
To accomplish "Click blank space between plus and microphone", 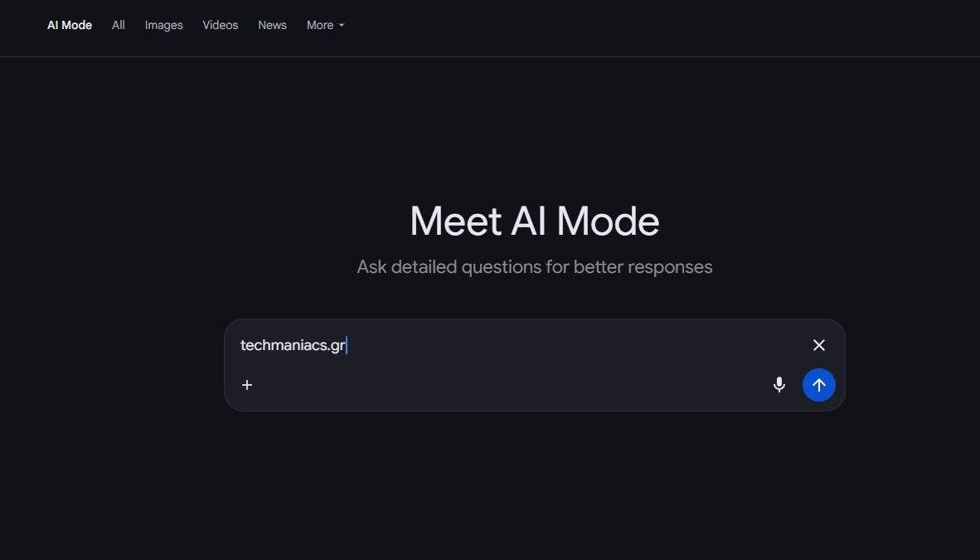I will (x=514, y=385).
